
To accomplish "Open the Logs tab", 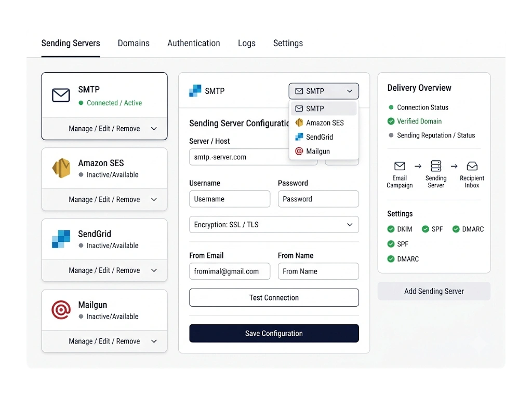I will (x=247, y=44).
